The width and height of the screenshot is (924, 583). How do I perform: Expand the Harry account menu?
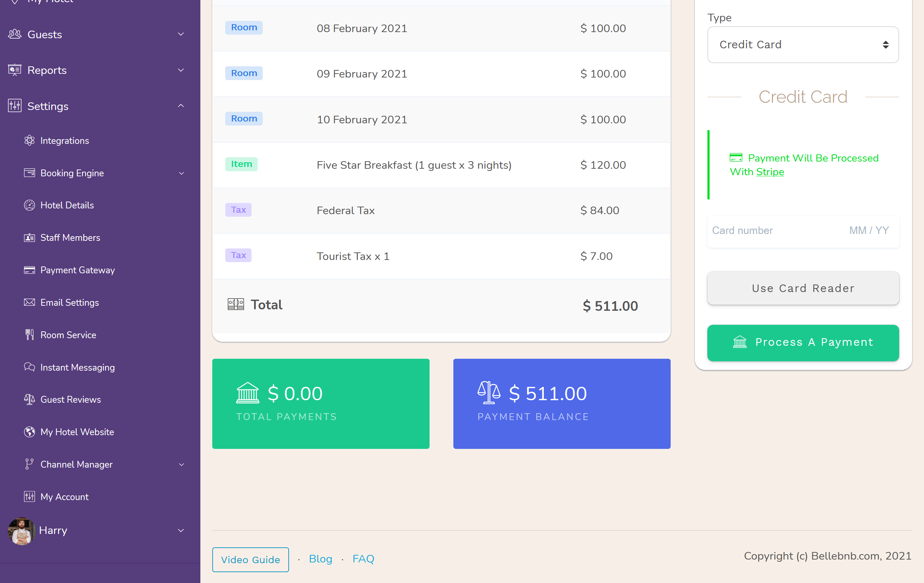(182, 531)
